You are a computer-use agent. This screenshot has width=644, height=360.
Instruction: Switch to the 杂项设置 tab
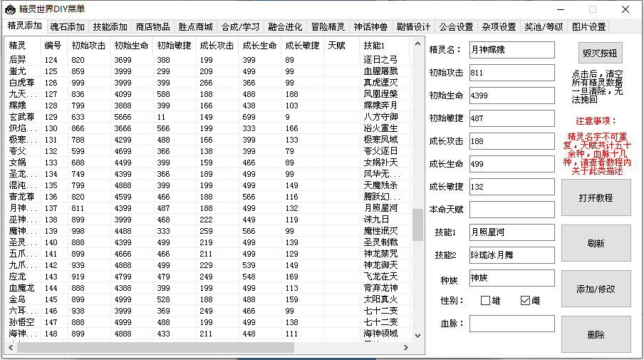[499, 27]
